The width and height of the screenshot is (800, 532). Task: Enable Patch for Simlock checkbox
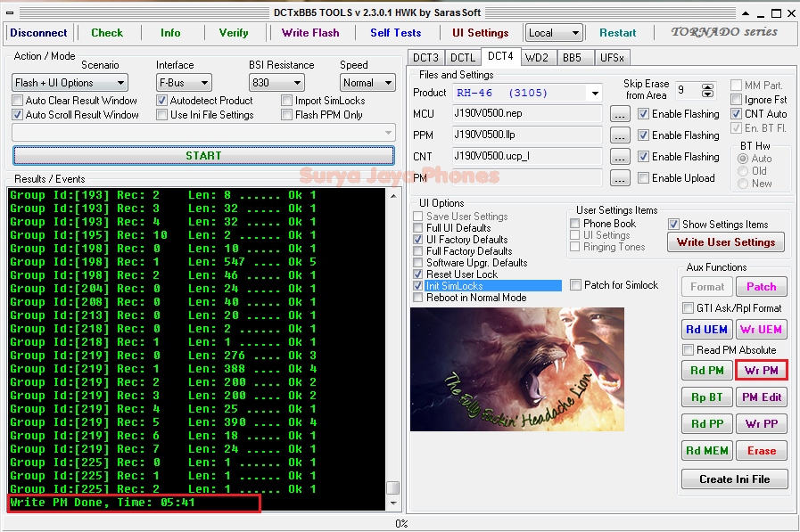coord(575,285)
